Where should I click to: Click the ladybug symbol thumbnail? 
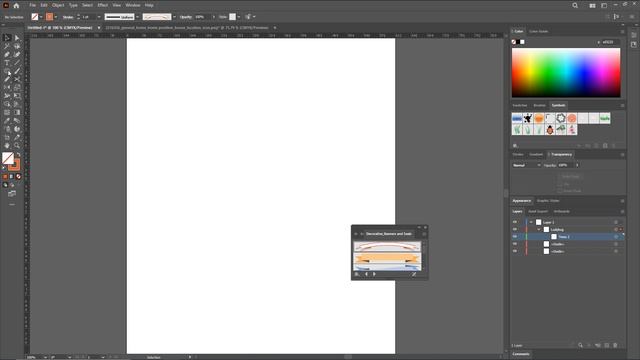pos(550,130)
